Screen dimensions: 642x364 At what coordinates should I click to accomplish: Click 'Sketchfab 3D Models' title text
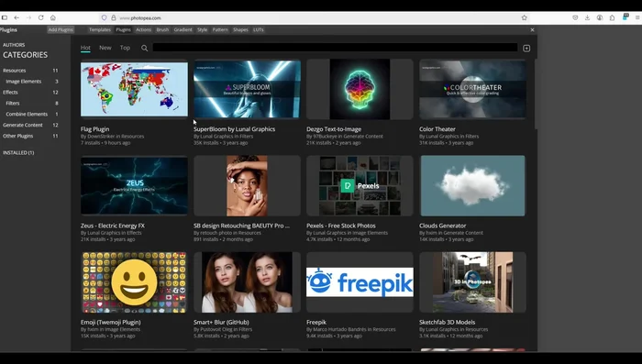point(448,322)
